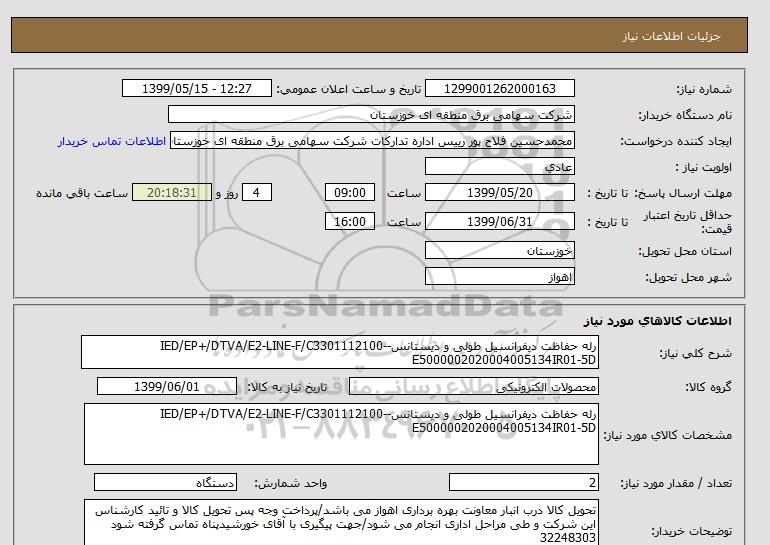Click the buyer organization field (شرکت سهامی برق منطقه ای خوزستان)
Viewport: 770px width, 545px height.
pyautogui.click(x=371, y=114)
